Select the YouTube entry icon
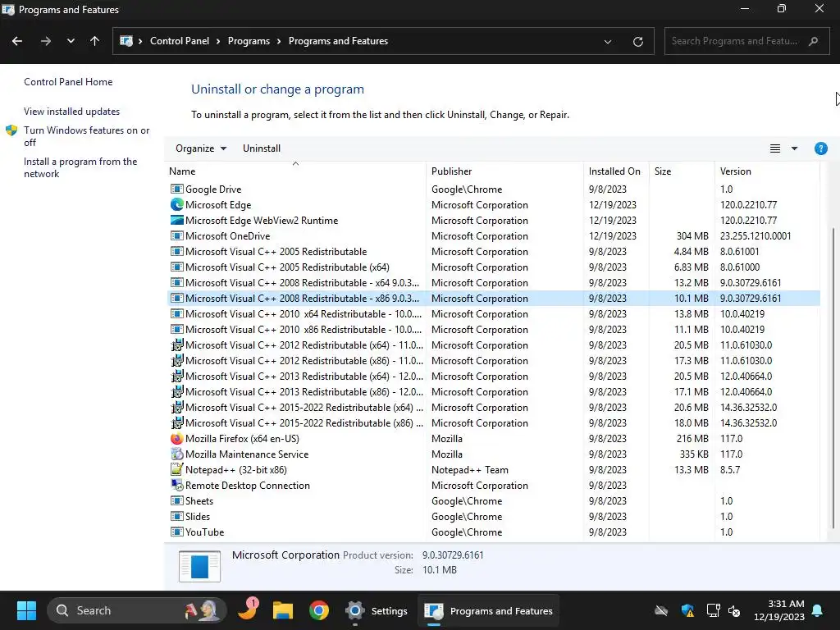 (177, 532)
